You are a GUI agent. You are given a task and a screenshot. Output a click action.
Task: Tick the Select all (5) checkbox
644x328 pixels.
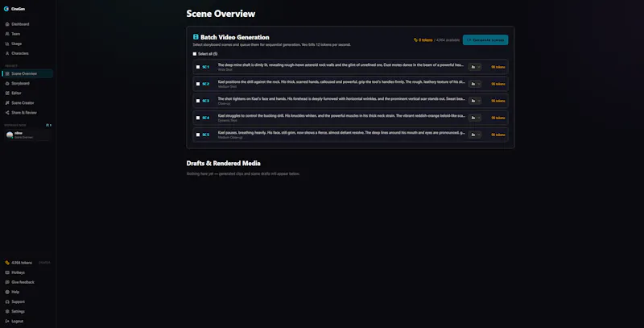point(195,54)
